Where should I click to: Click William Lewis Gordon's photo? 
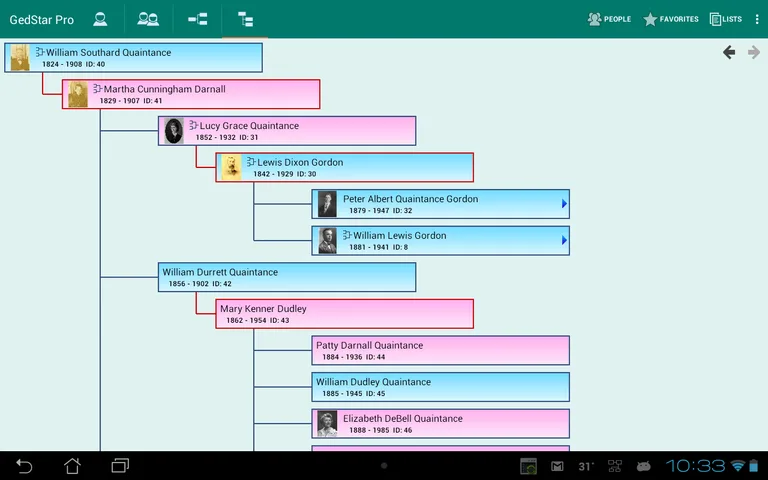coord(327,240)
